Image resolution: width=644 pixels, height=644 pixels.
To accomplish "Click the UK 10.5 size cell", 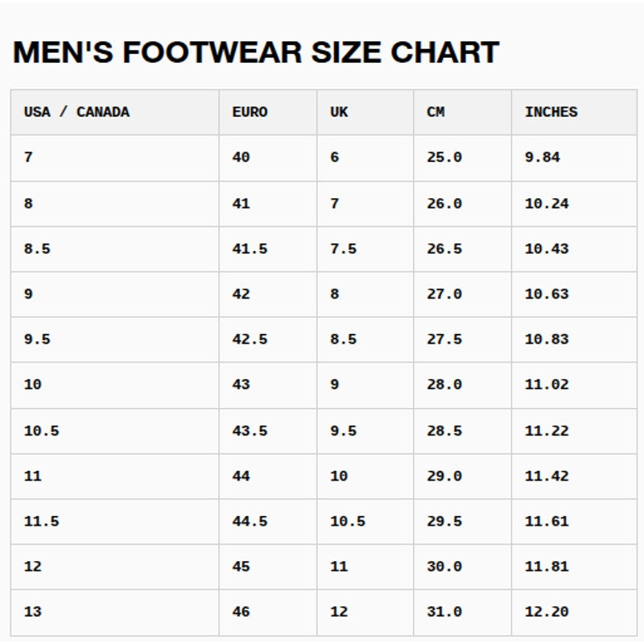I will coord(365,522).
